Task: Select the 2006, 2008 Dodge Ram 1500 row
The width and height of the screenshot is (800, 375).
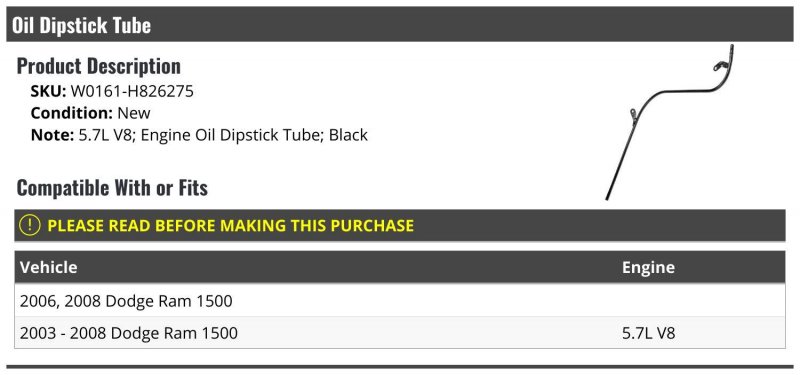Action: pos(400,301)
